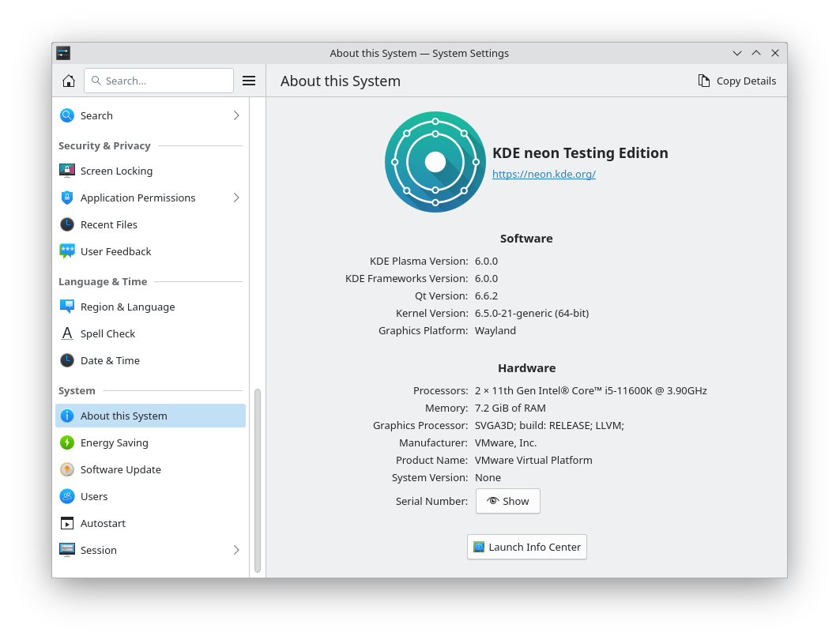
Task: Expand the Application Permissions chevron
Action: point(235,198)
